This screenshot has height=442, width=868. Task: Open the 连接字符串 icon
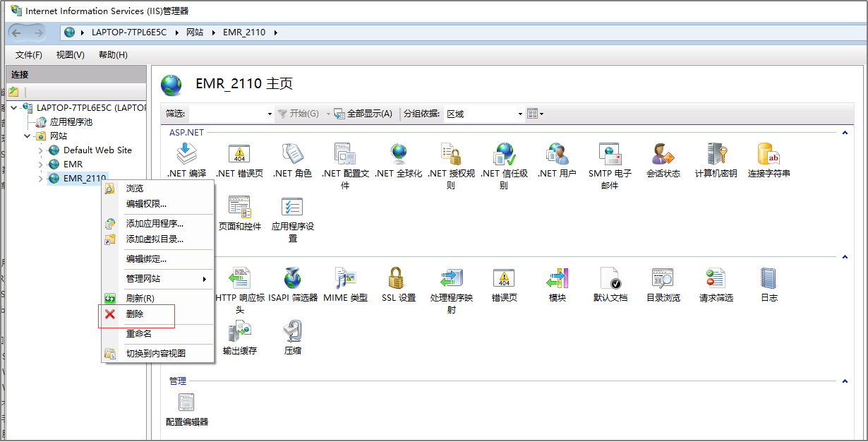click(768, 153)
